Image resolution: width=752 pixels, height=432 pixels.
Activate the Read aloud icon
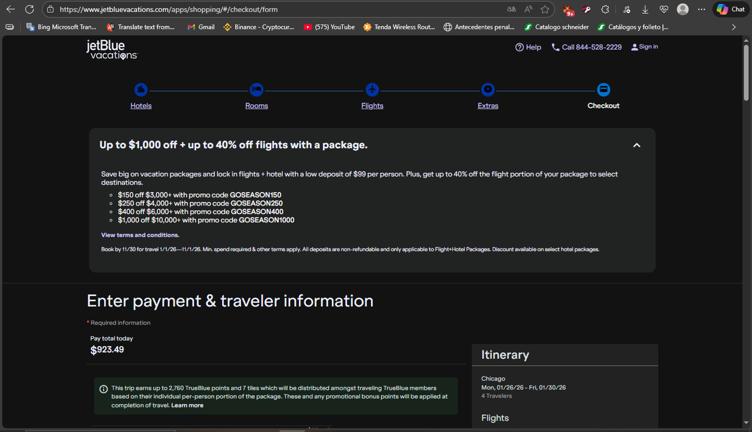(528, 9)
